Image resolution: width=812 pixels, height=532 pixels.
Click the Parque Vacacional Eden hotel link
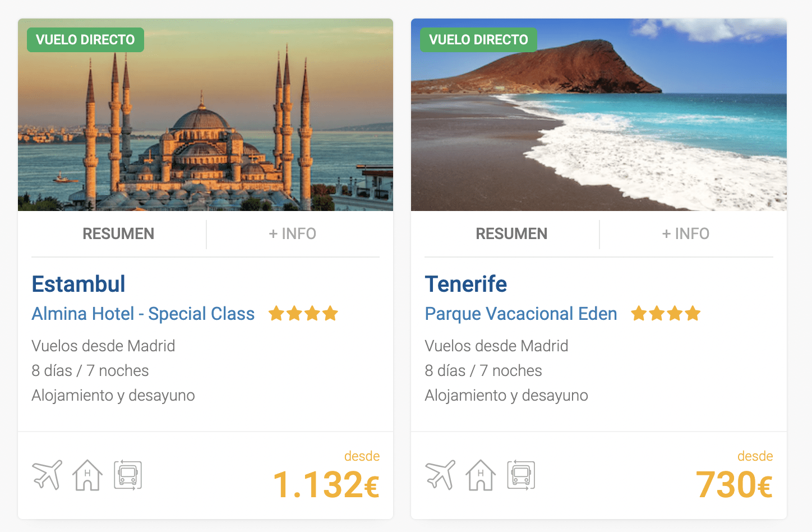coord(521,314)
